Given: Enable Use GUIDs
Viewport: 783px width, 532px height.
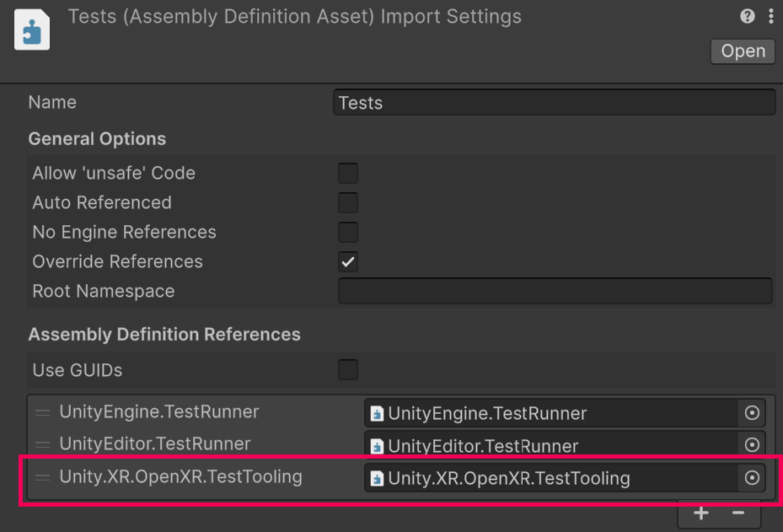Looking at the screenshot, I should pos(348,369).
